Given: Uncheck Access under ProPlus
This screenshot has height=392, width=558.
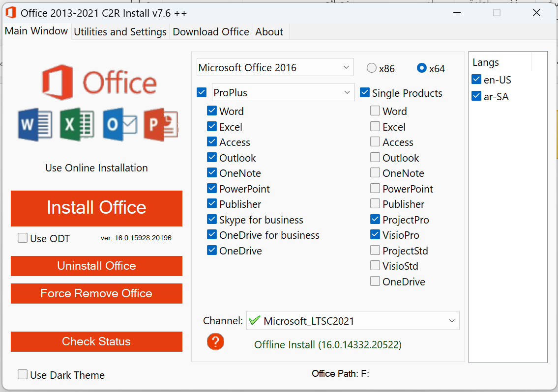Looking at the screenshot, I should (212, 141).
